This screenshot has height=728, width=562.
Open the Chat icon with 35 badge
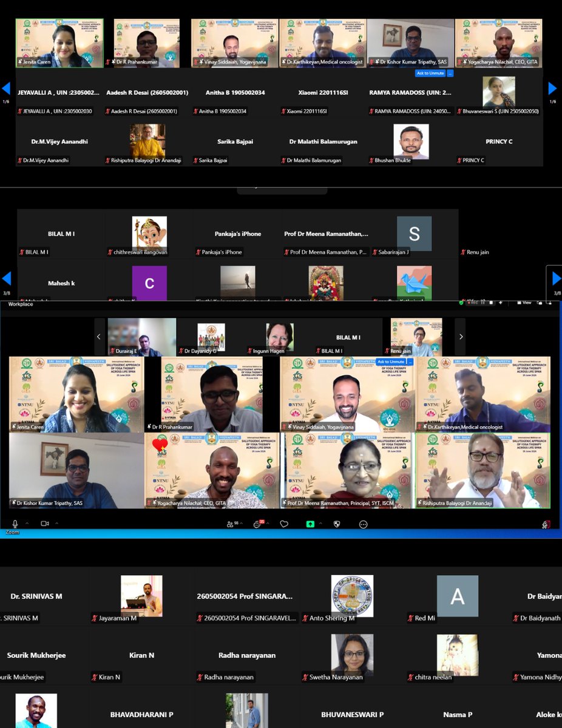coord(259,523)
